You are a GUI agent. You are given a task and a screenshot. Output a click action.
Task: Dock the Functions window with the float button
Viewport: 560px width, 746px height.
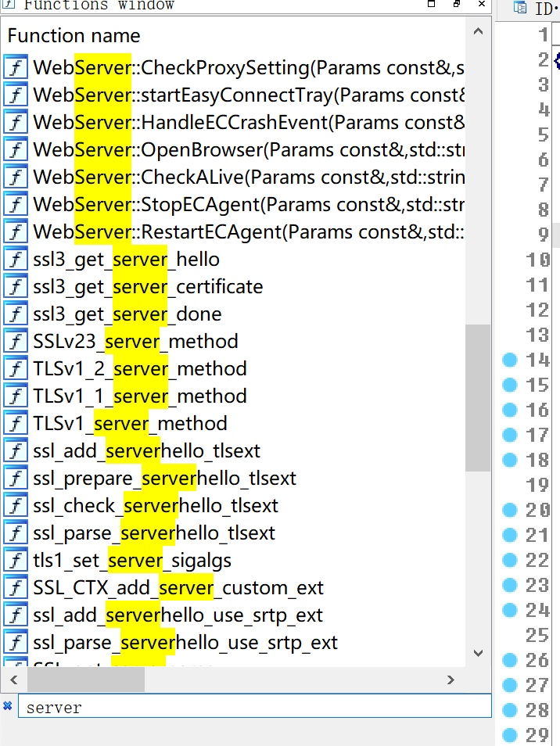457,4
